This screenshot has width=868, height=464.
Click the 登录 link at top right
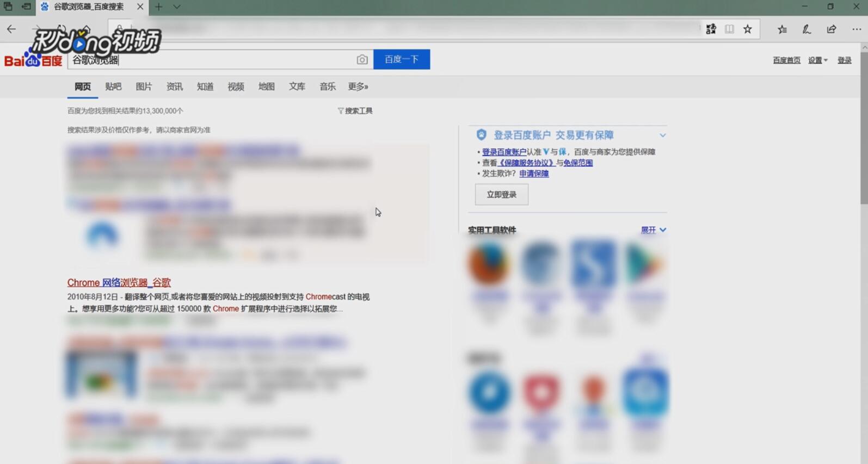[844, 60]
